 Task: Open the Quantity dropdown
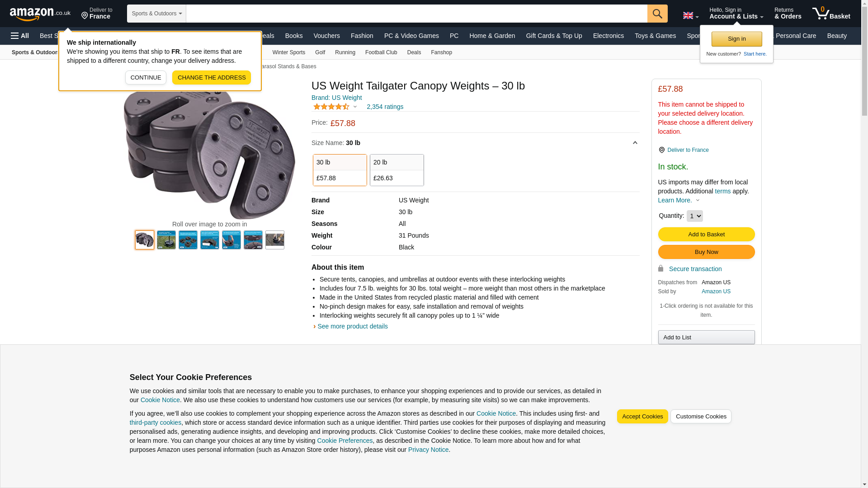click(694, 216)
